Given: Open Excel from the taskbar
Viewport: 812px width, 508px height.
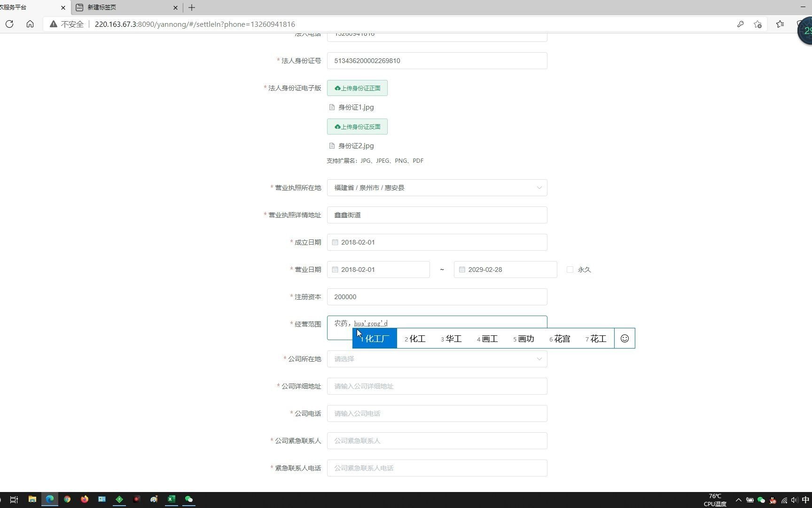Looking at the screenshot, I should click(172, 499).
